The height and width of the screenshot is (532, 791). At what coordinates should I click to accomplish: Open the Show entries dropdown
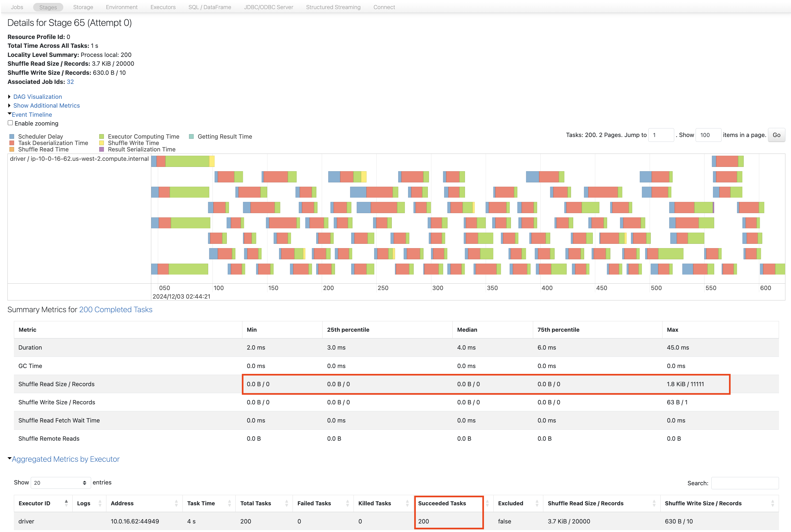60,483
